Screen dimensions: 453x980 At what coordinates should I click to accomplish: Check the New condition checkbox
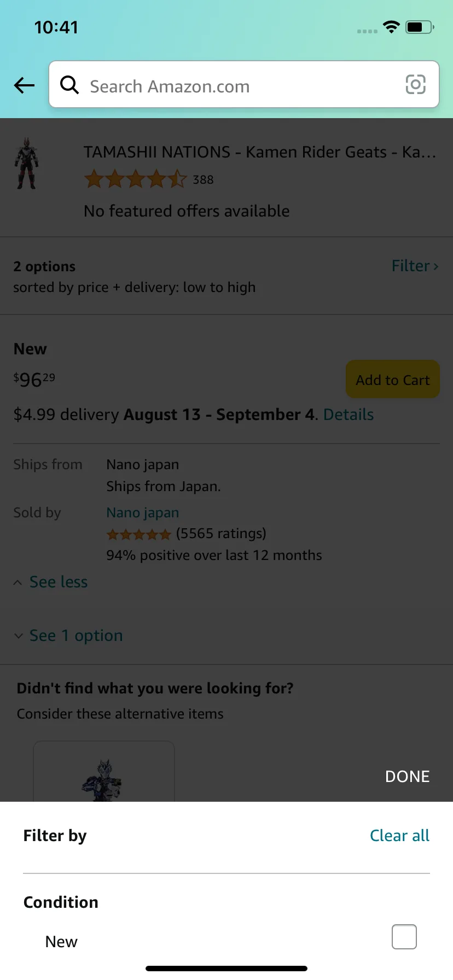point(404,937)
